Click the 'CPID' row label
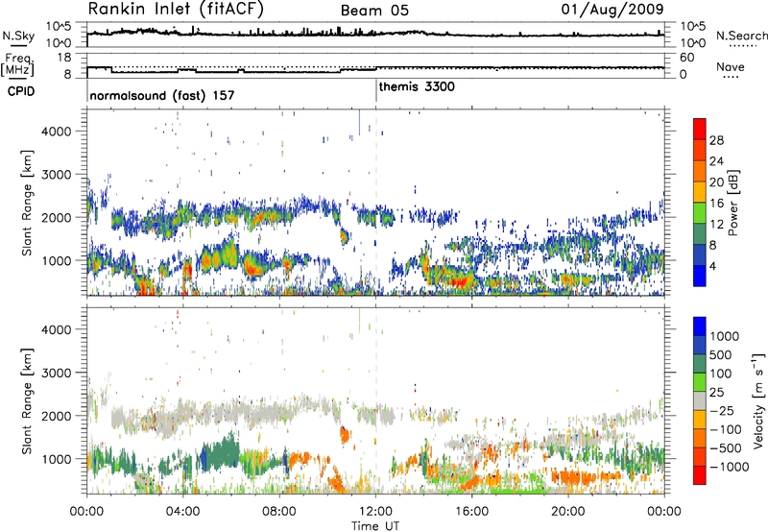The width and height of the screenshot is (768, 532). (x=21, y=91)
